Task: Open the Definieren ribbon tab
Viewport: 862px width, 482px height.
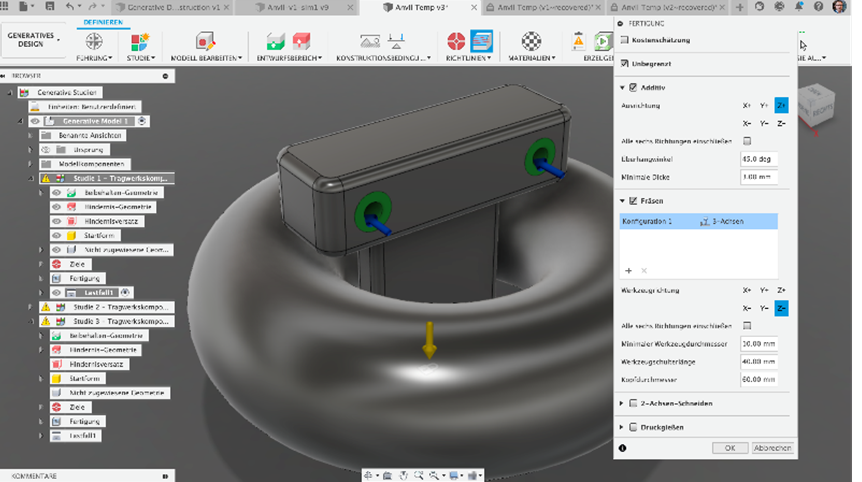Action: pyautogui.click(x=103, y=22)
